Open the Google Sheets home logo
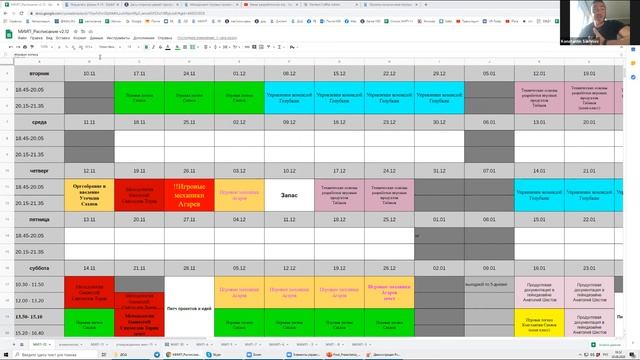 click(9, 34)
